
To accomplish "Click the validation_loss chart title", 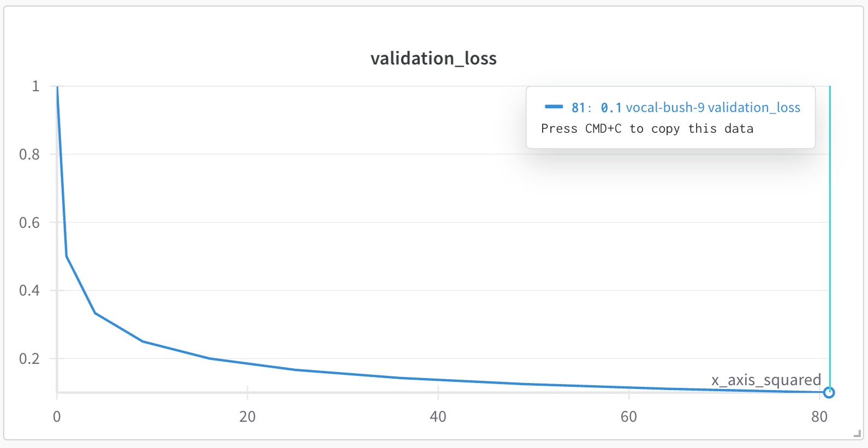I will (433, 58).
